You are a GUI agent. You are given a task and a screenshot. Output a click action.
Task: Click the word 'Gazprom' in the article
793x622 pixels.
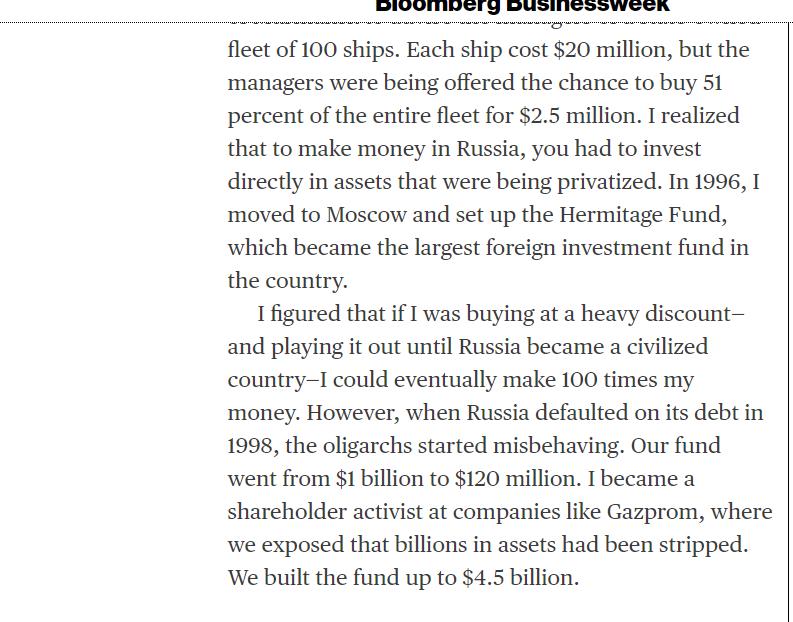(652, 512)
